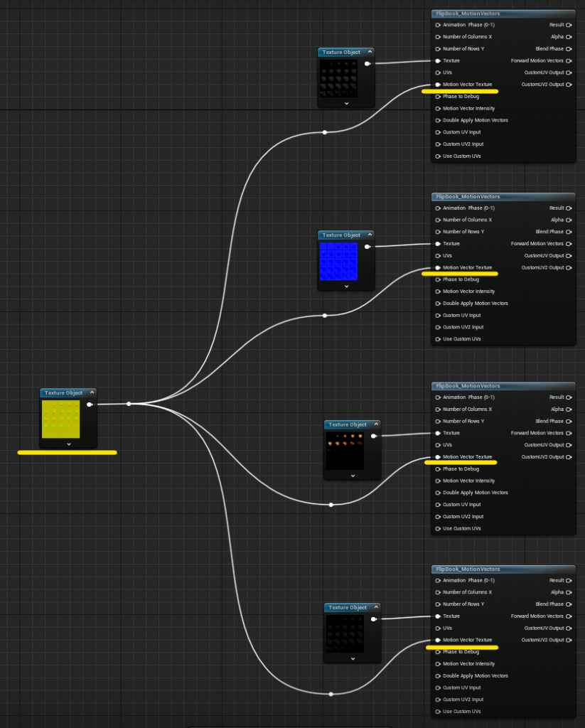Click Forward Motion Vectors output pin on topmost FlipBook node
Image resolution: width=585 pixels, height=728 pixels.
click(x=569, y=60)
